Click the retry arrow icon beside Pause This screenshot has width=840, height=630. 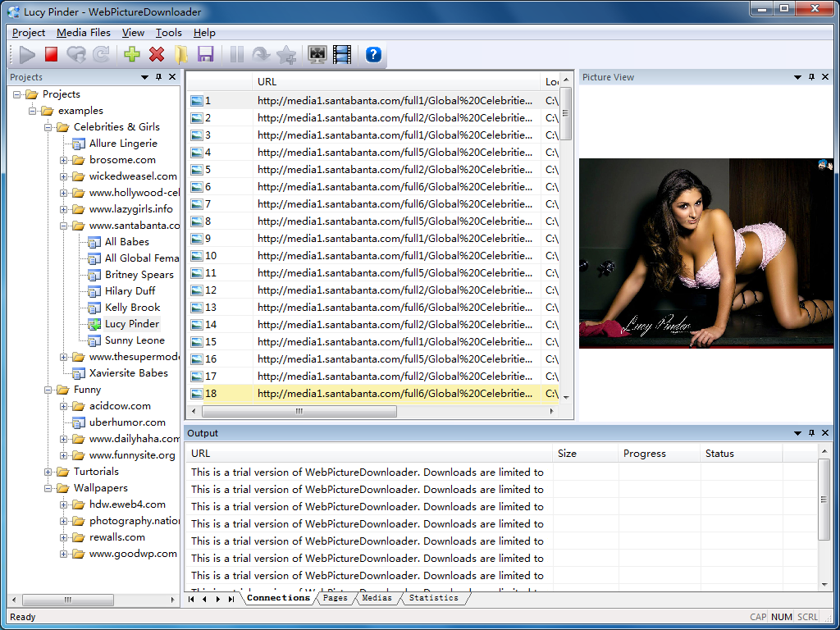tap(261, 55)
